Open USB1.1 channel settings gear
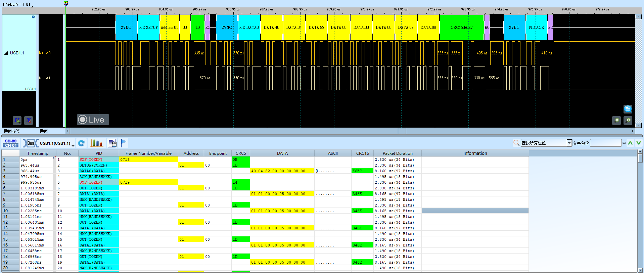The height and width of the screenshot is (273, 644). click(33, 17)
